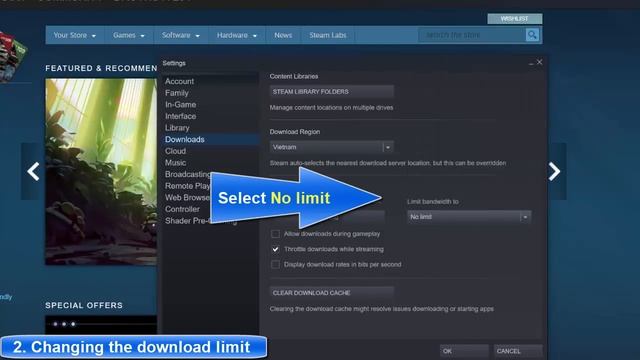
Task: Enable Display download rates in bits per second
Action: [276, 264]
